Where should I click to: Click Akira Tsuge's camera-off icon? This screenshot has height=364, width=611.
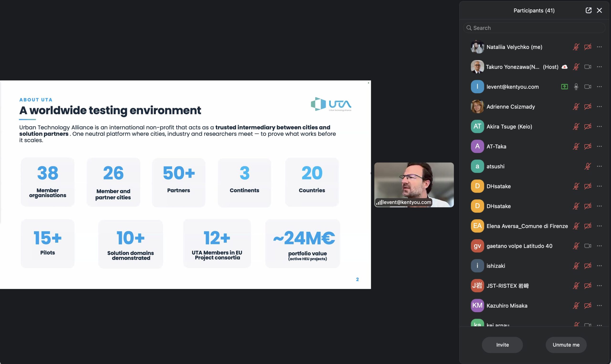[588, 126]
